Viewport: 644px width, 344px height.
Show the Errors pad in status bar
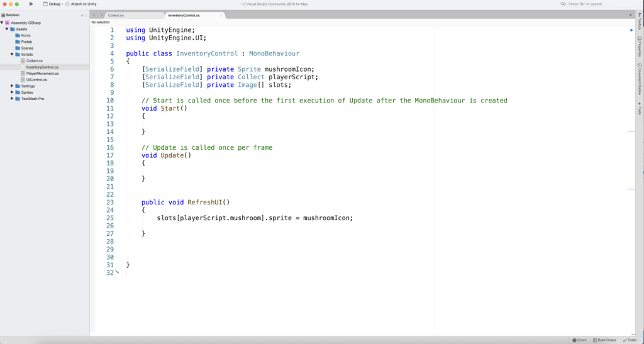(579, 340)
